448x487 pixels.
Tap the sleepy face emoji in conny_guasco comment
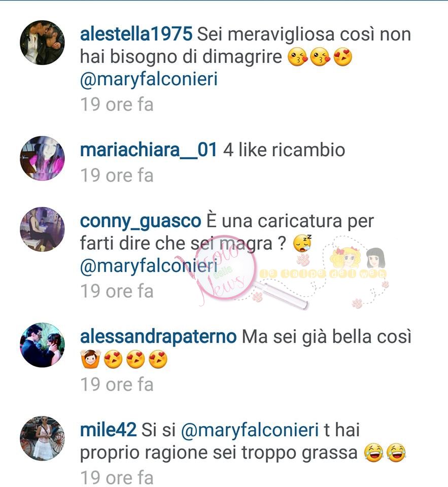point(302,243)
